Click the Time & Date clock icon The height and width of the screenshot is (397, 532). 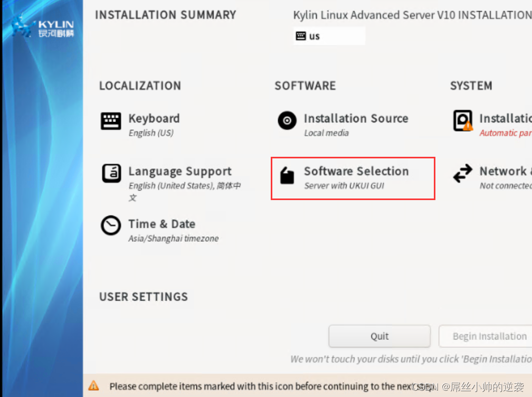(111, 226)
